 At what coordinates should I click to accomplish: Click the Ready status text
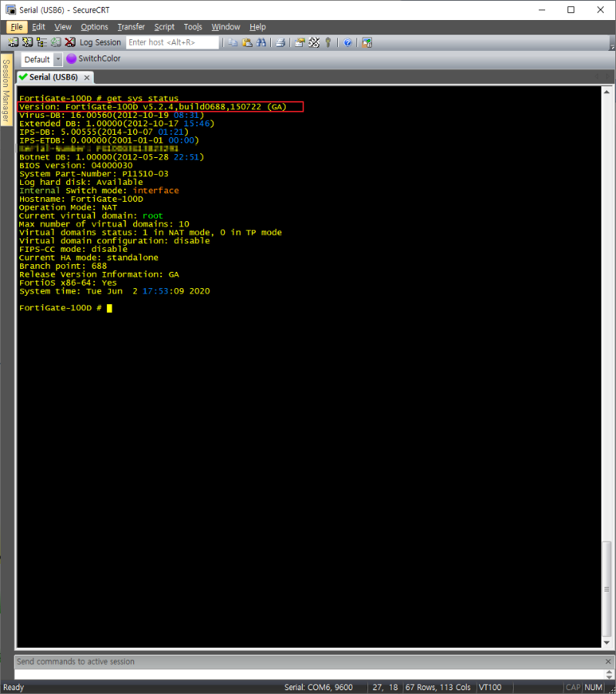(x=14, y=687)
